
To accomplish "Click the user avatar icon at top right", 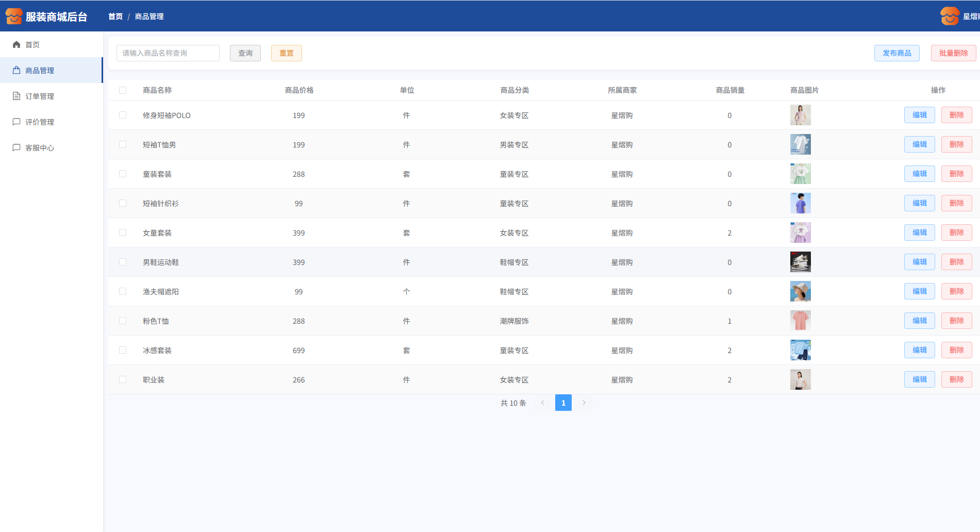I will tap(949, 16).
